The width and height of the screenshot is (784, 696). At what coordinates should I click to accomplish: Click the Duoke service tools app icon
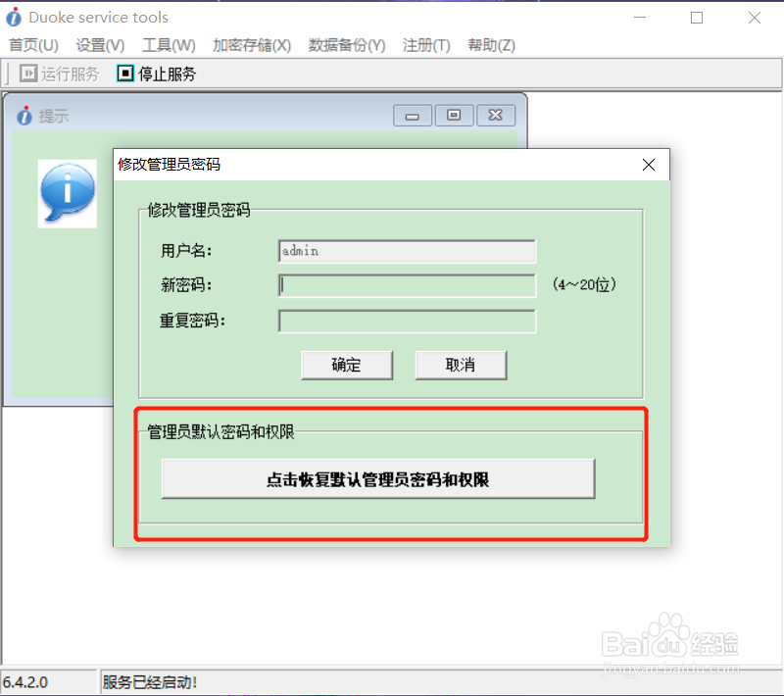click(x=14, y=17)
